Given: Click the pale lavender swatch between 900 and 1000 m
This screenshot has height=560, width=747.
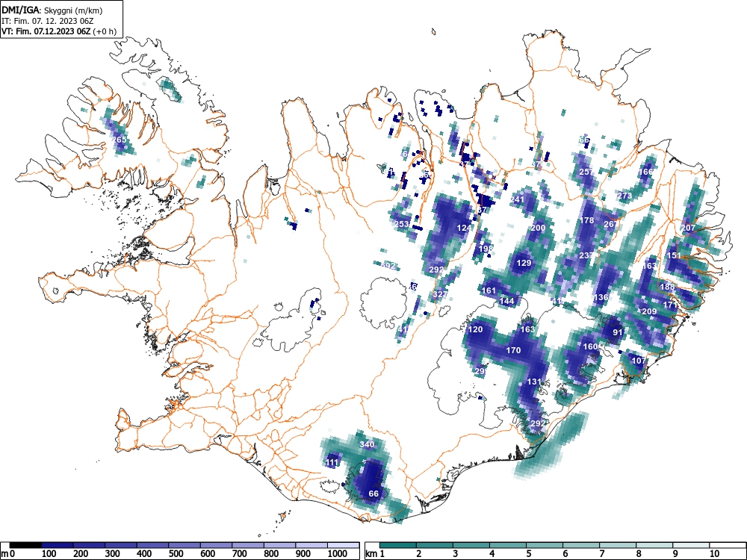Looking at the screenshot, I should pyautogui.click(x=311, y=545).
